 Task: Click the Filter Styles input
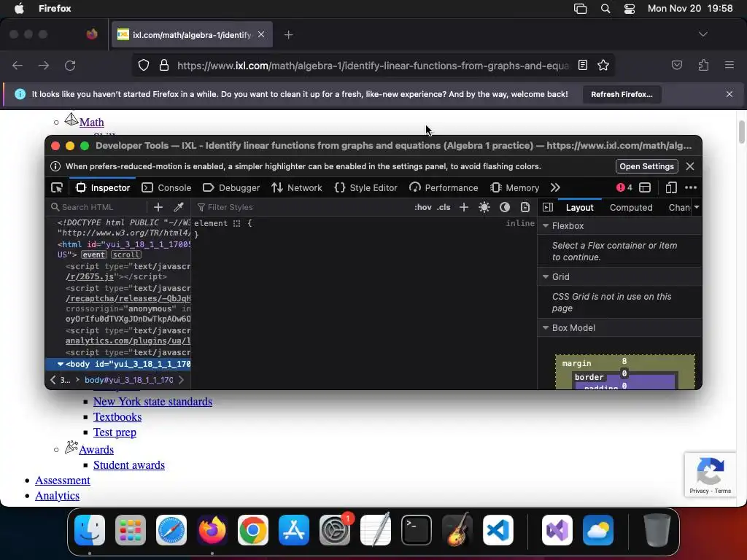pyautogui.click(x=300, y=207)
